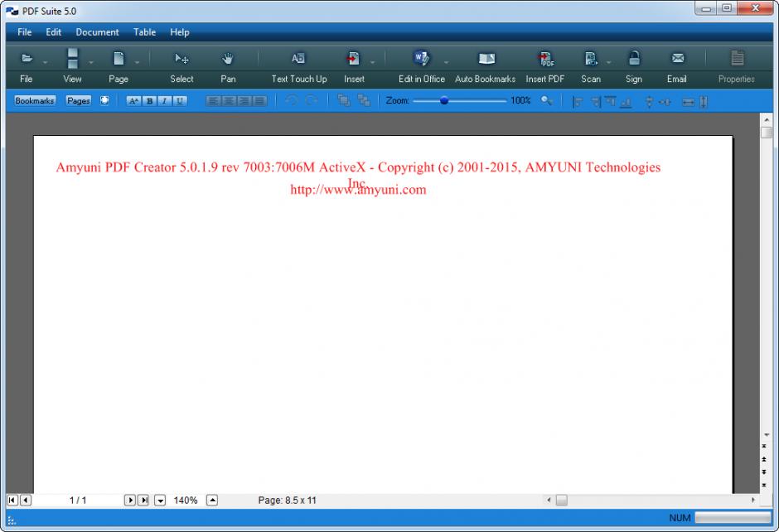Screen dimensions: 779x532
Task: Click Edit in Office icon
Action: (421, 59)
